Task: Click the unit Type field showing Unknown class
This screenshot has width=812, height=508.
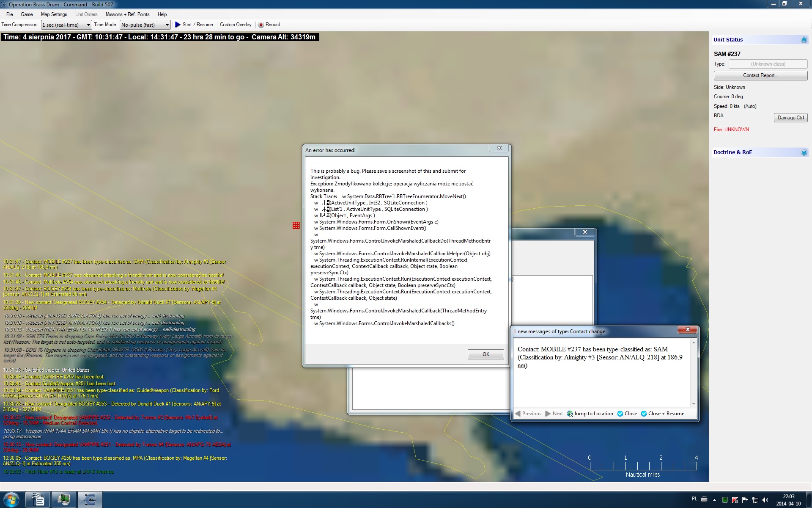Action: 768,64
